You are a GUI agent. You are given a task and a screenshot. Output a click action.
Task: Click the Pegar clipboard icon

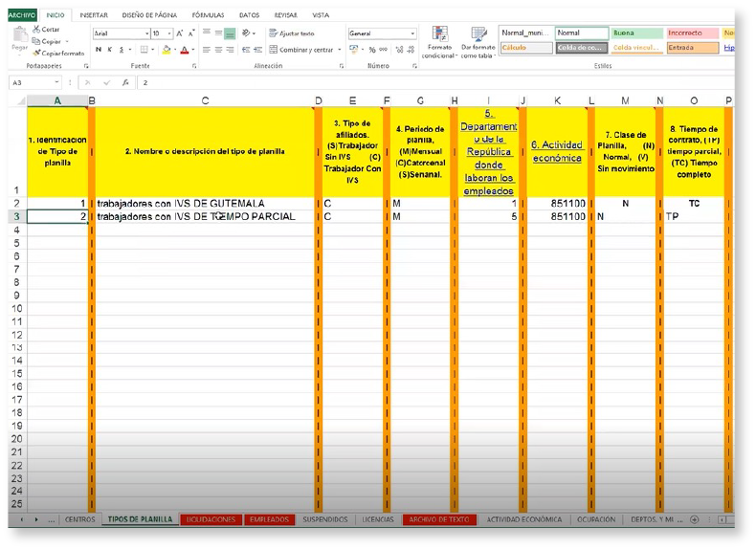coord(20,34)
